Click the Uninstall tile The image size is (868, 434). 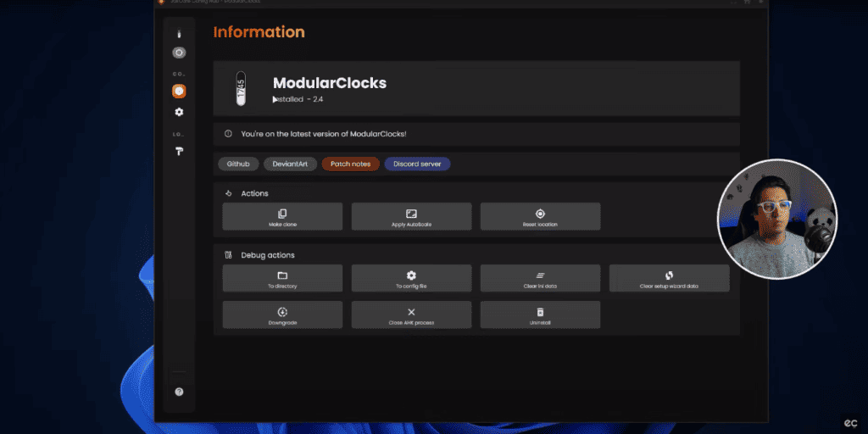click(x=540, y=314)
